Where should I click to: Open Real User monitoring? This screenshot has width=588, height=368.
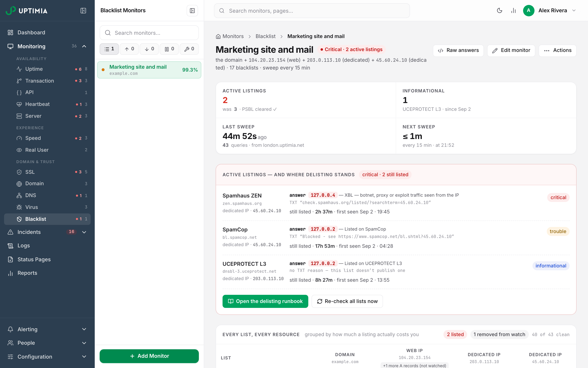pos(47,150)
